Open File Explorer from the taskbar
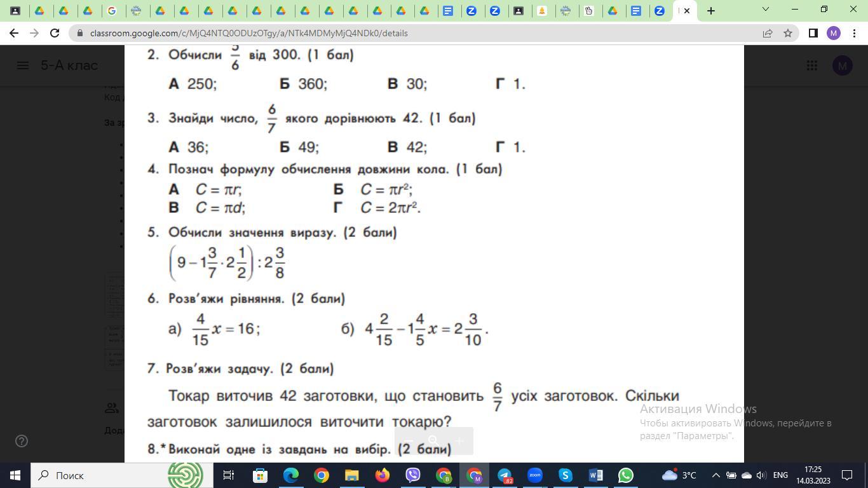This screenshot has width=868, height=488. [351, 475]
